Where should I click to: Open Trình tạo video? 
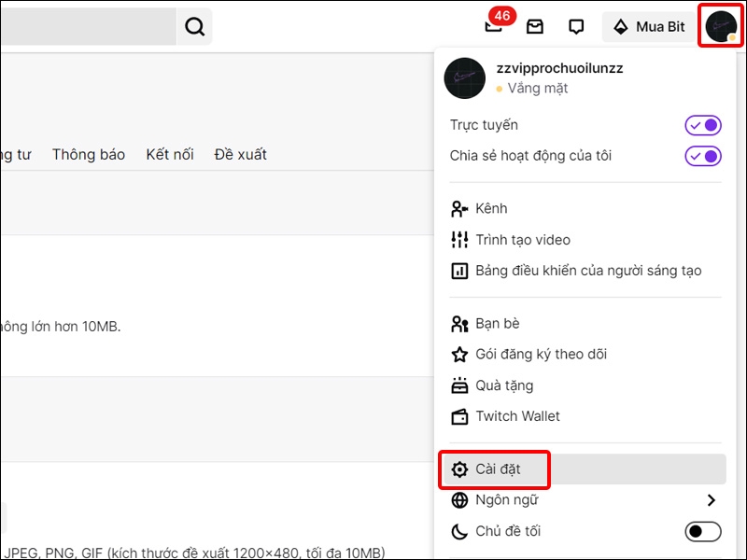pyautogui.click(x=585, y=240)
